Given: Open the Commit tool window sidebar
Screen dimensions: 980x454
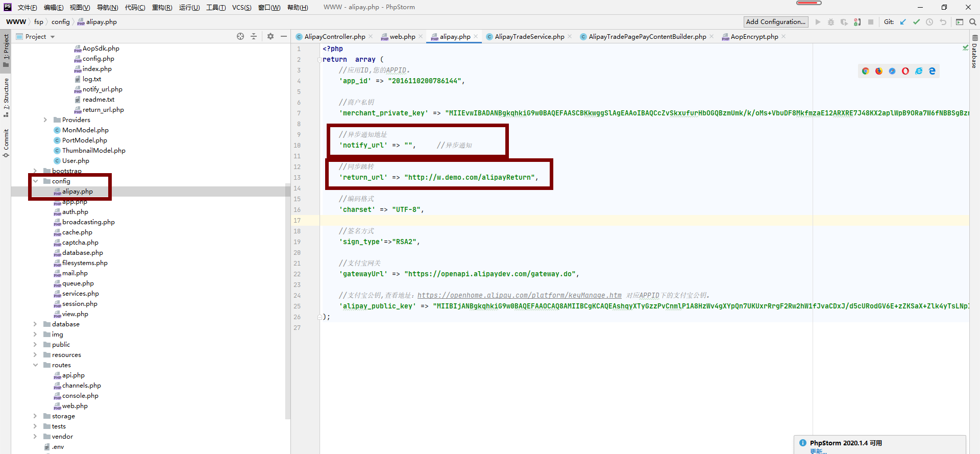Looking at the screenshot, I should 6,143.
